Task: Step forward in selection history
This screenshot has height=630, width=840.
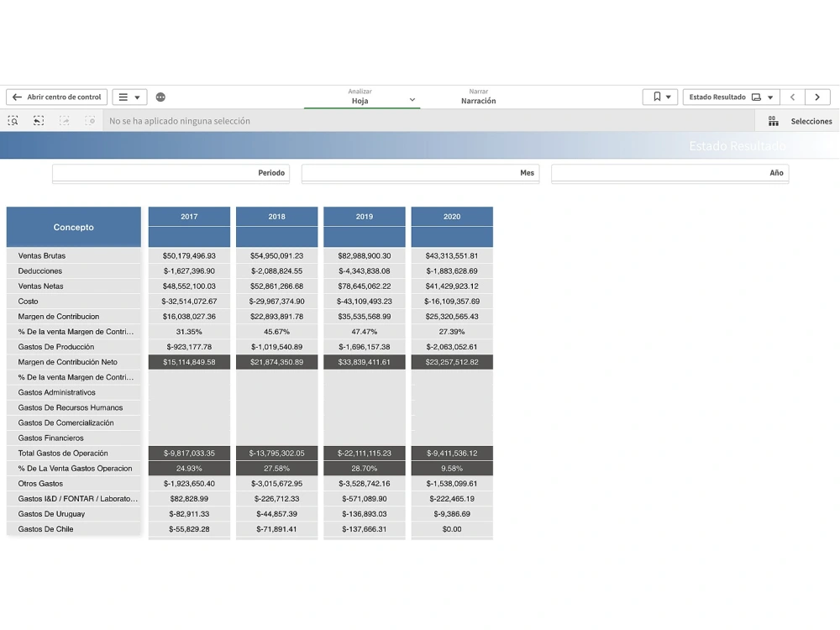Action: coord(64,121)
